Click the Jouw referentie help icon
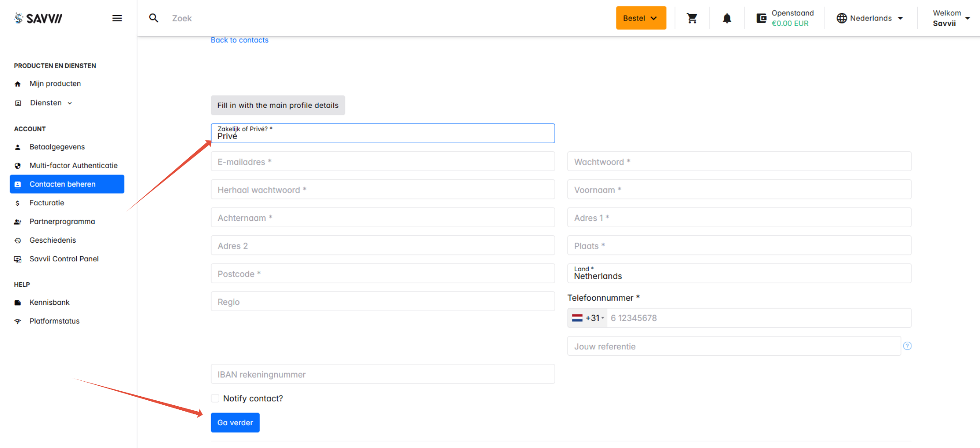Image resolution: width=980 pixels, height=448 pixels. 907,346
